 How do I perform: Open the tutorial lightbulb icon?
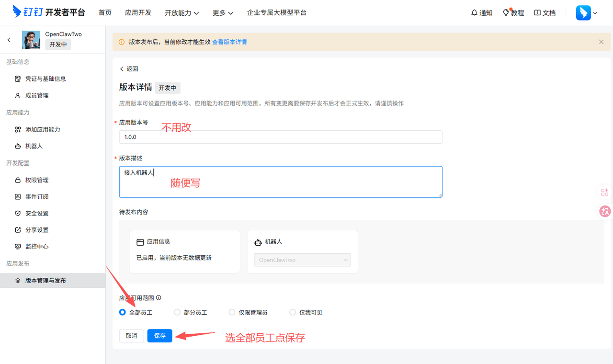point(506,12)
